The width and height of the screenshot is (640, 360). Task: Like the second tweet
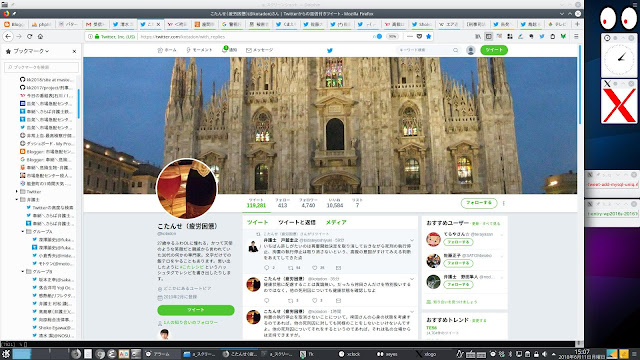[x=315, y=300]
